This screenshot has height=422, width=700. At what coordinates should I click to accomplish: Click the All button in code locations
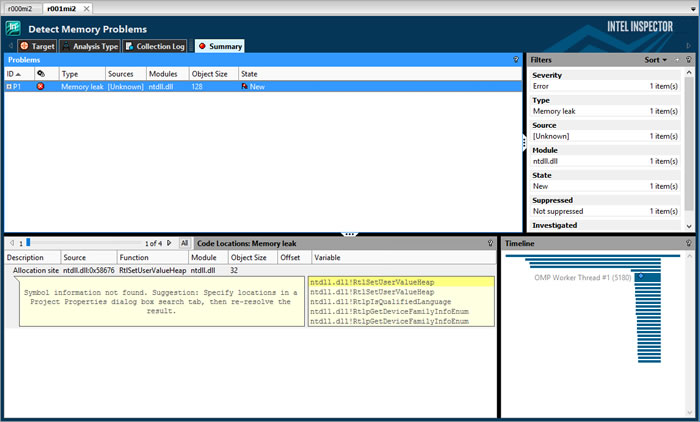coord(184,243)
